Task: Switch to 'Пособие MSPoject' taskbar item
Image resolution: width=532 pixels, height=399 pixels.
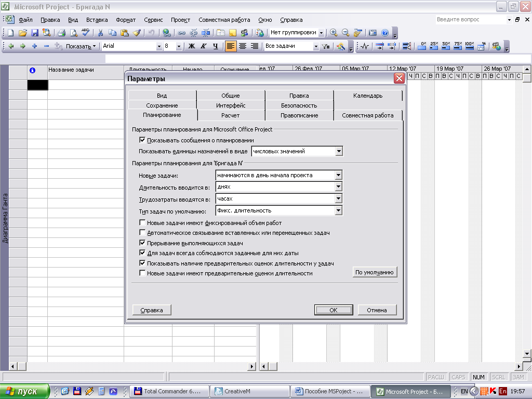Action: (x=329, y=391)
